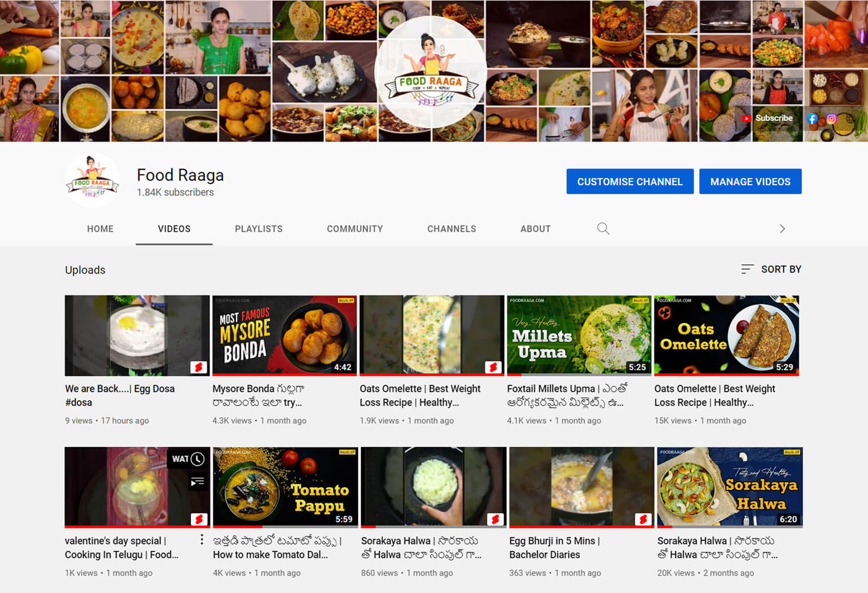Click the Food Raaga channel avatar

click(x=92, y=181)
